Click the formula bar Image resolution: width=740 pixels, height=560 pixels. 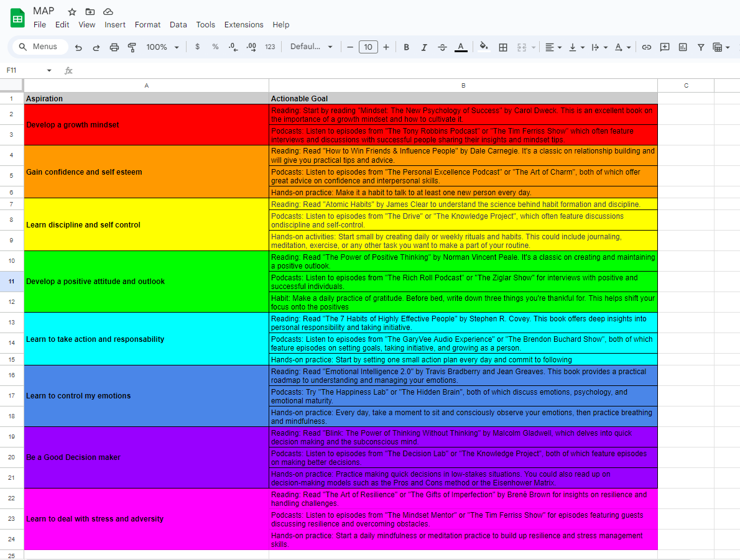[x=406, y=70]
